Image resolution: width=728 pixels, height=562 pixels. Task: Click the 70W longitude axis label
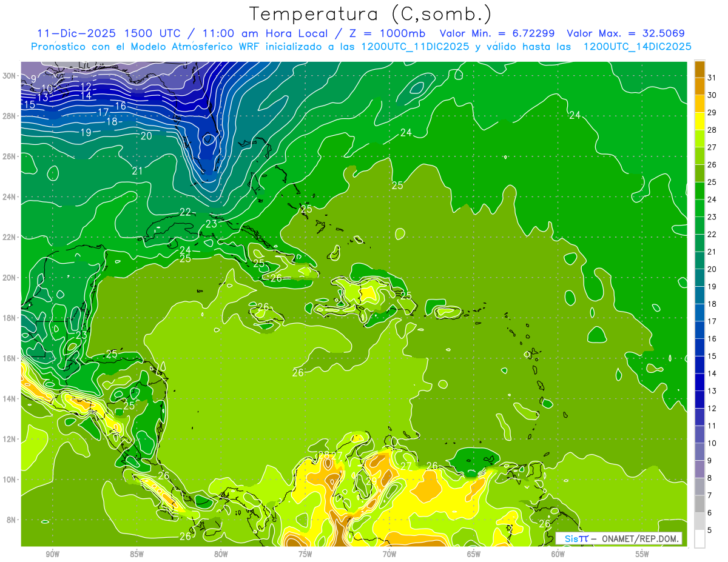point(389,554)
